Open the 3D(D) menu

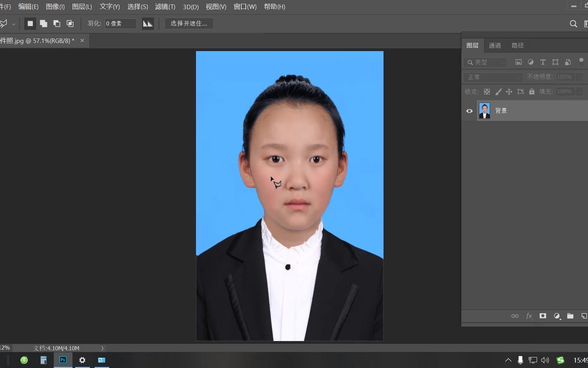point(191,6)
